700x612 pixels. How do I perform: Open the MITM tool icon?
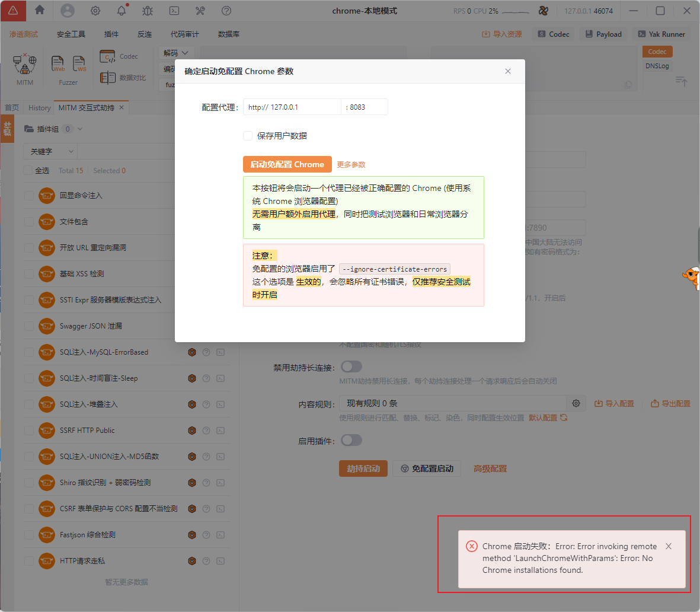point(24,64)
